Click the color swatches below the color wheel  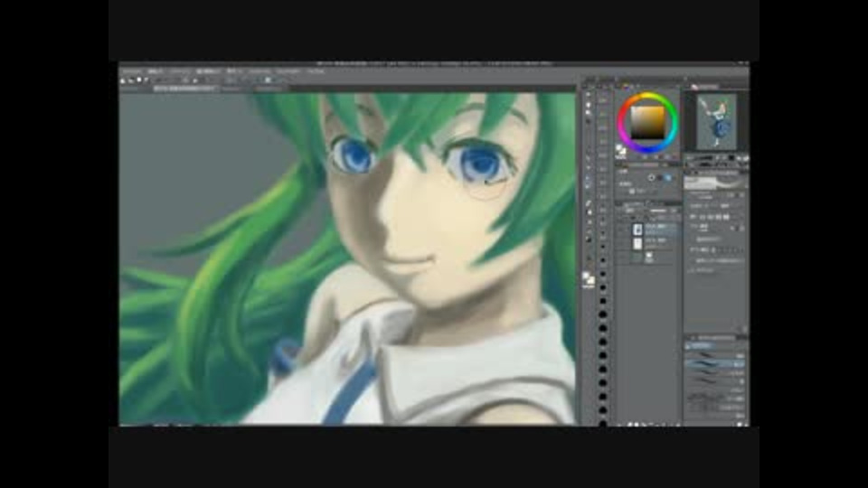coord(621,150)
